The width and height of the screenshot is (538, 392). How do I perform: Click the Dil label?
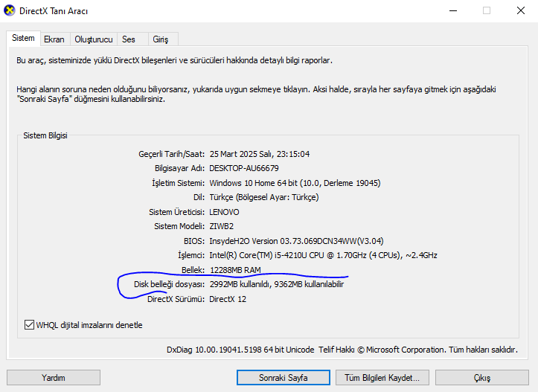click(x=199, y=197)
